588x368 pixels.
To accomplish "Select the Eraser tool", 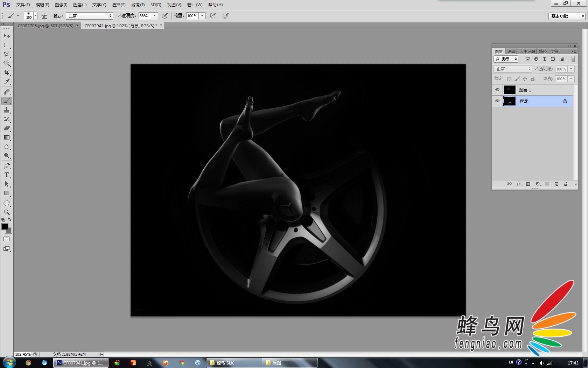I will click(7, 128).
